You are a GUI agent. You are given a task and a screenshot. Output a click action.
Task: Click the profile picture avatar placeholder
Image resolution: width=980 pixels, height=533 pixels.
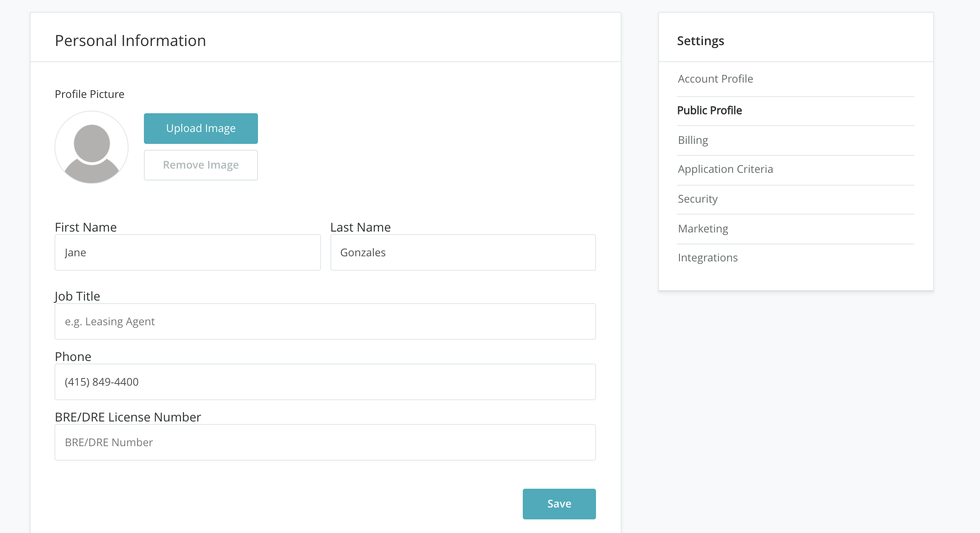[x=92, y=147]
